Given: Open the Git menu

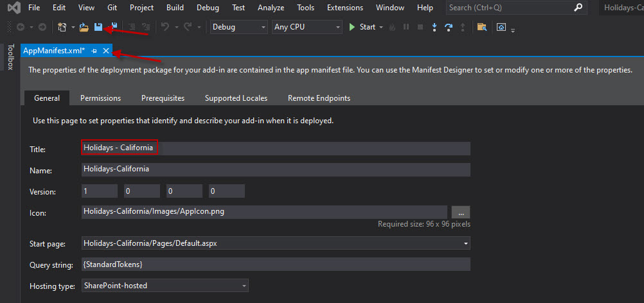Looking at the screenshot, I should (x=112, y=8).
